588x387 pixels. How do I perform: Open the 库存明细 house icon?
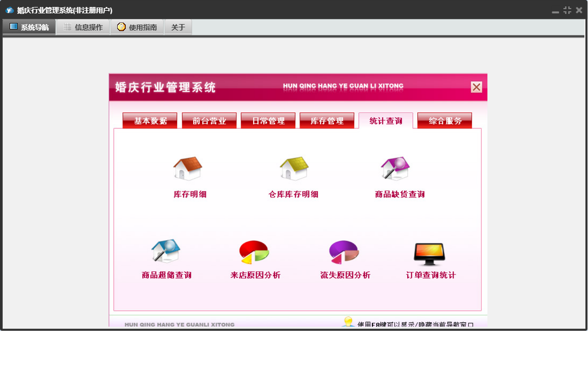point(188,169)
